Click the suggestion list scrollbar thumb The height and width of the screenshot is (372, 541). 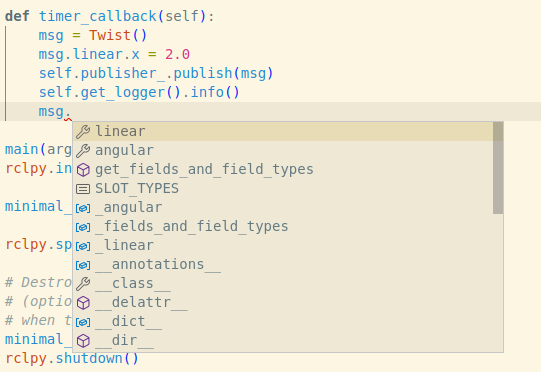(498, 168)
